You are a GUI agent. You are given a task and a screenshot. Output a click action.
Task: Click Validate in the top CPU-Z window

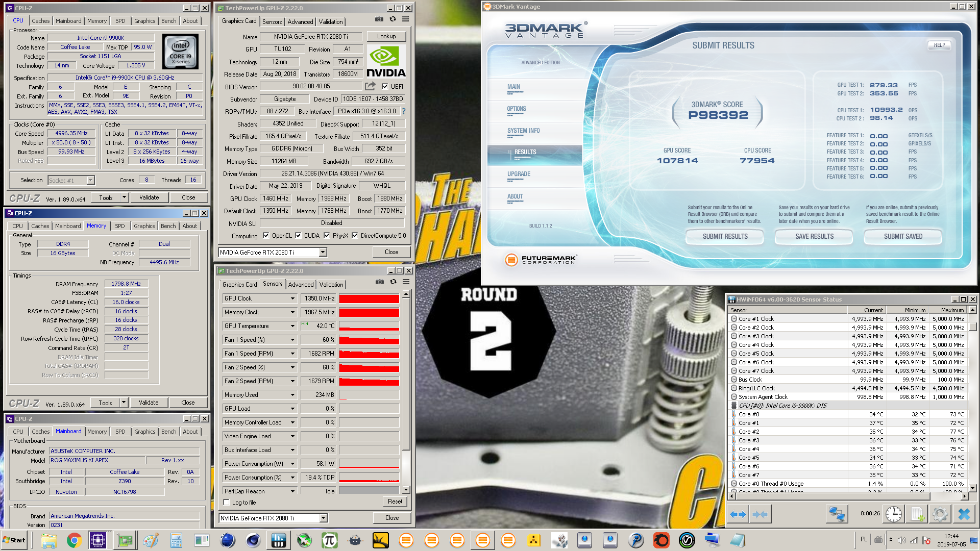[149, 197]
